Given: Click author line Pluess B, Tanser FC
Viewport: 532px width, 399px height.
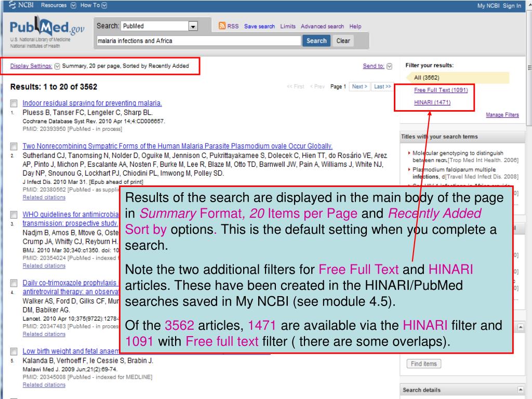Looking at the screenshot, I should coord(87,113).
